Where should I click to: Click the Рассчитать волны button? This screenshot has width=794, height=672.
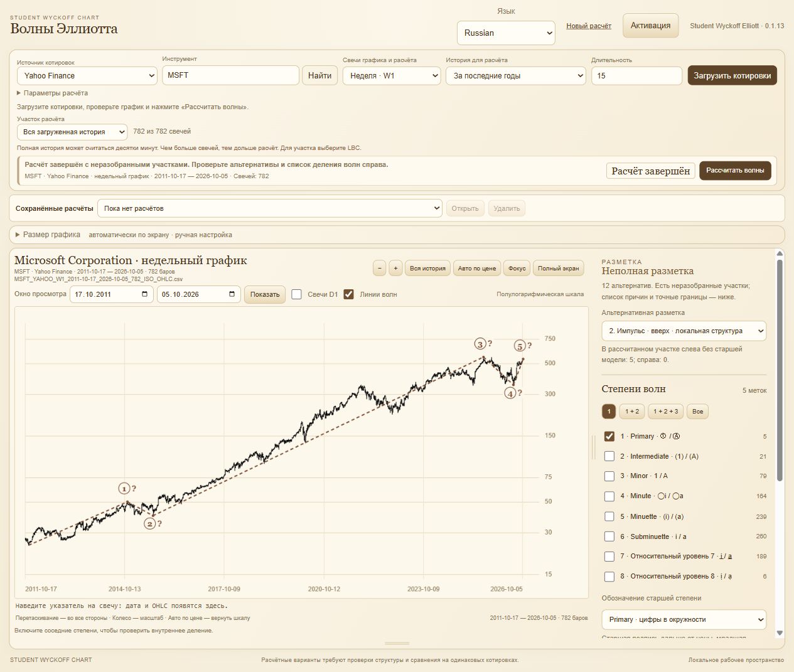click(735, 170)
